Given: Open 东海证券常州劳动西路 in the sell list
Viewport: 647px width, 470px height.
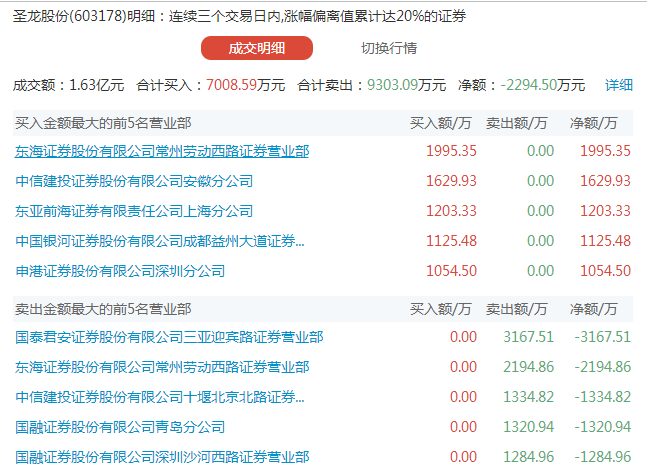Looking at the screenshot, I should point(162,367).
